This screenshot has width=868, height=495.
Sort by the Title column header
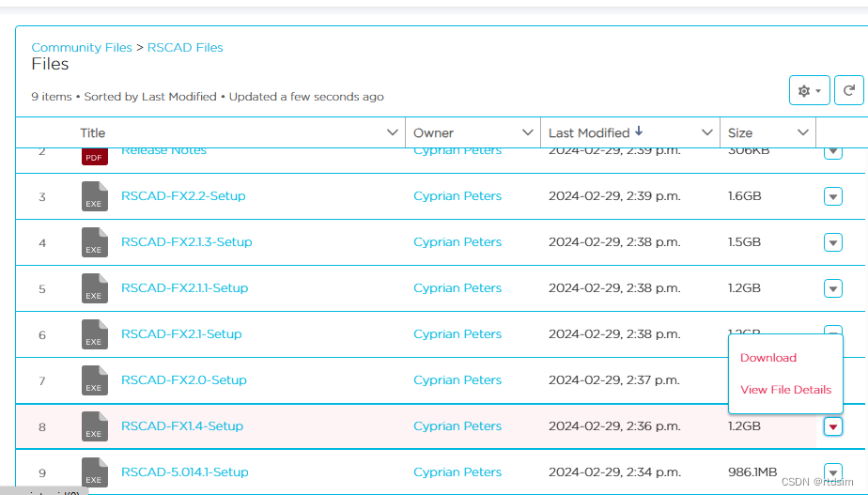point(92,132)
